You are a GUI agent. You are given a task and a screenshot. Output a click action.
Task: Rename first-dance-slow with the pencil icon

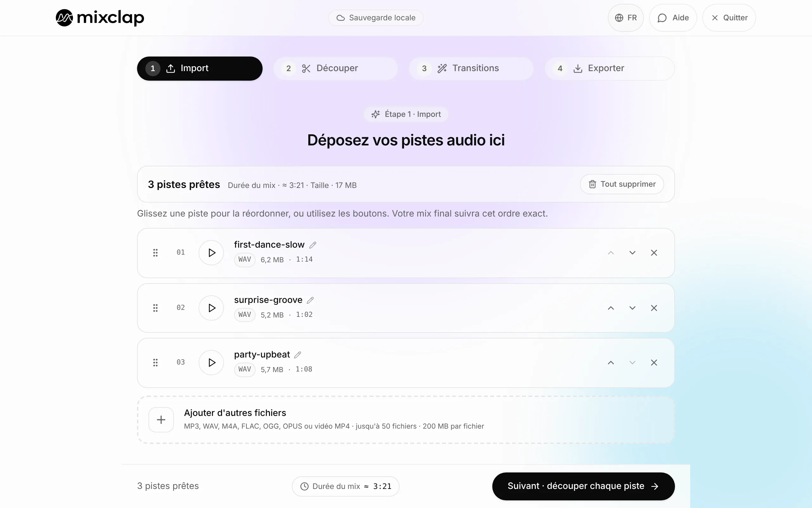coord(313,245)
